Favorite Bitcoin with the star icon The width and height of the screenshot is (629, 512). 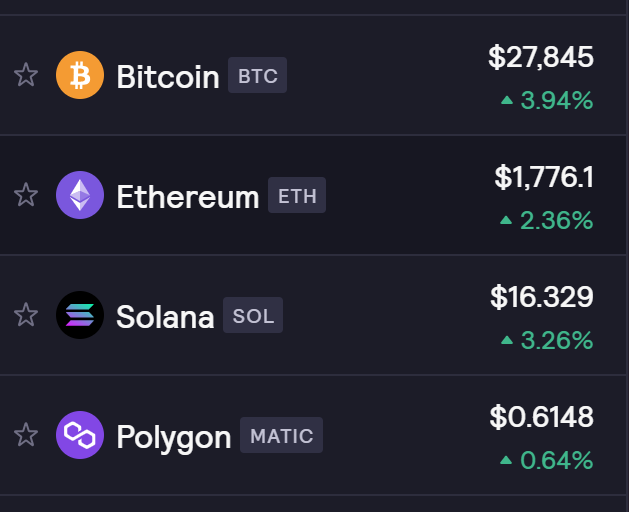[x=26, y=75]
